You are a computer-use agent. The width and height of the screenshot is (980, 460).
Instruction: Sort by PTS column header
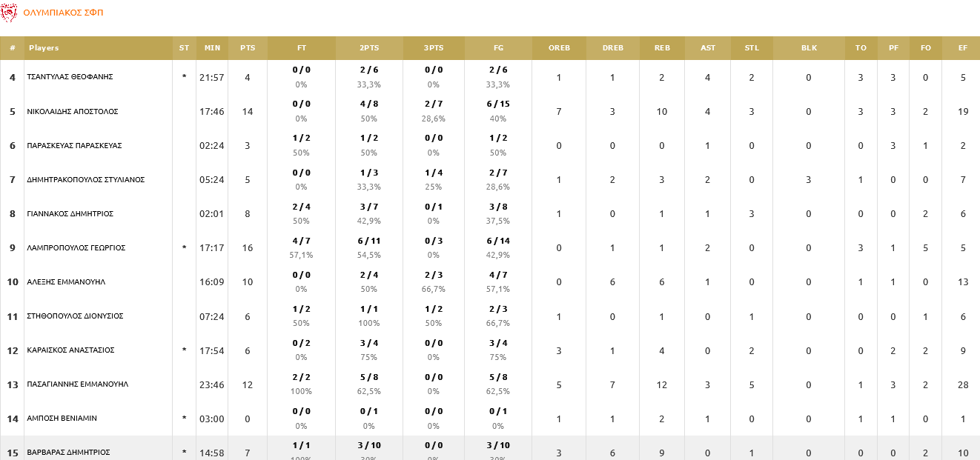248,48
